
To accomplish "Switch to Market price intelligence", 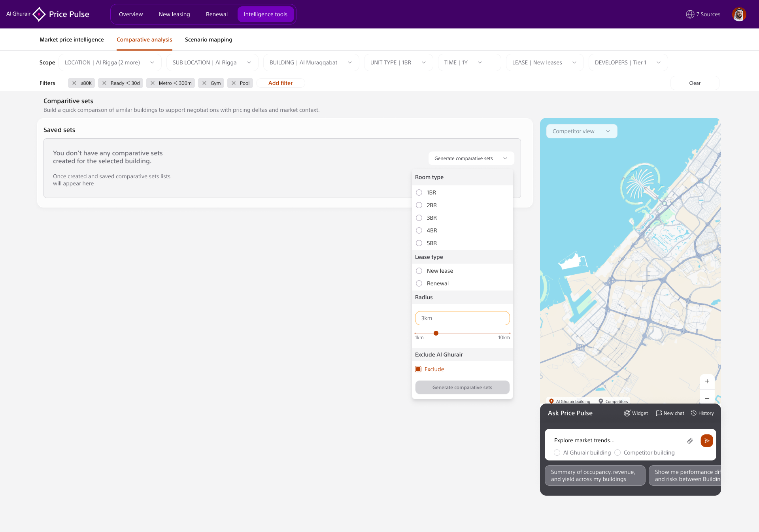I will click(x=72, y=40).
